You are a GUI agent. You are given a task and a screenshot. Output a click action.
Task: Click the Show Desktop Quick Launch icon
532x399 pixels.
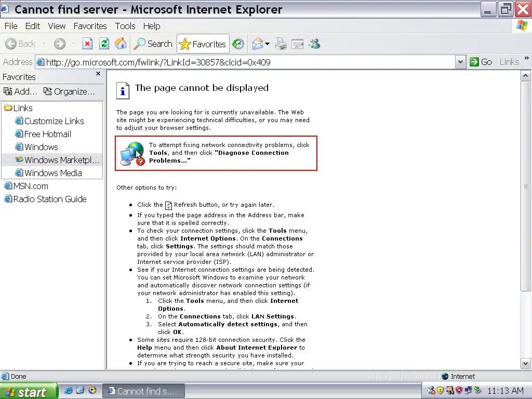pyautogui.click(x=80, y=391)
